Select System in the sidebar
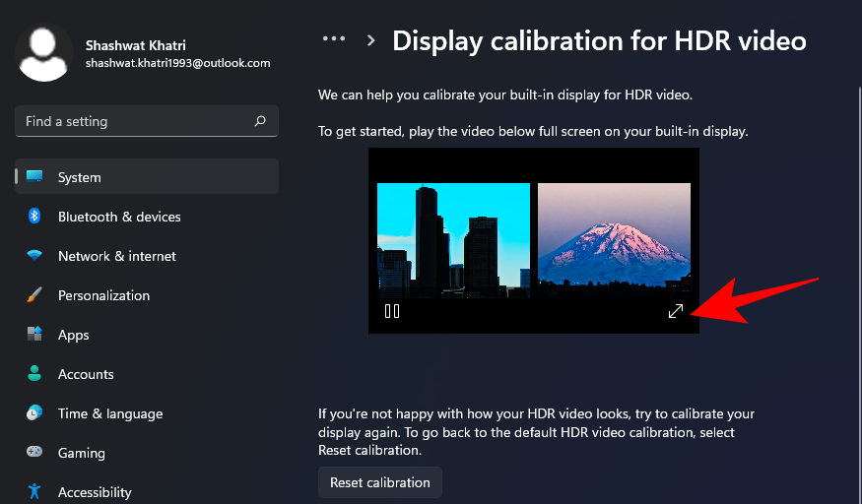862x504 pixels. point(79,177)
